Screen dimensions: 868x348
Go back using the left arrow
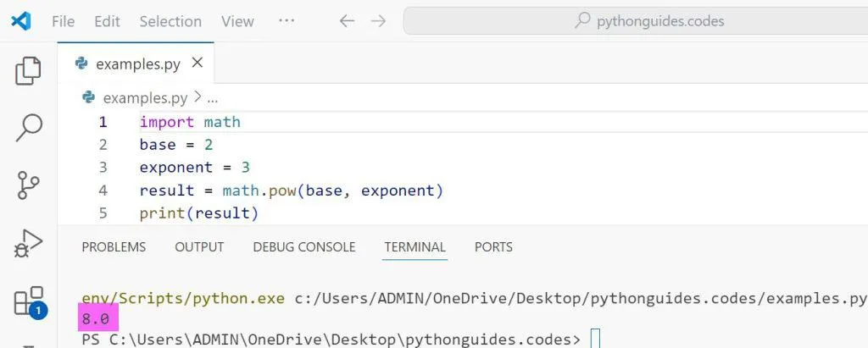pos(347,21)
